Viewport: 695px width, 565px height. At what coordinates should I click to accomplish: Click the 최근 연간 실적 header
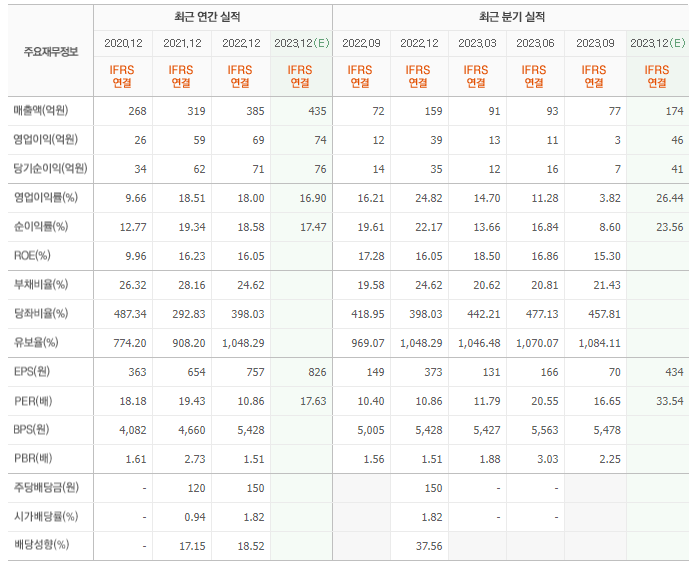(207, 17)
